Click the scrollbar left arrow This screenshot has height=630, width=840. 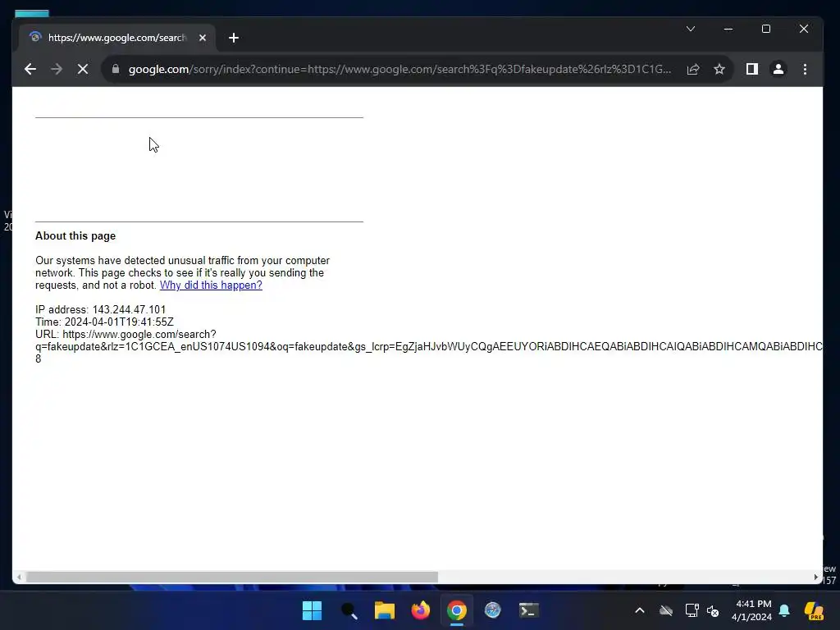point(19,577)
